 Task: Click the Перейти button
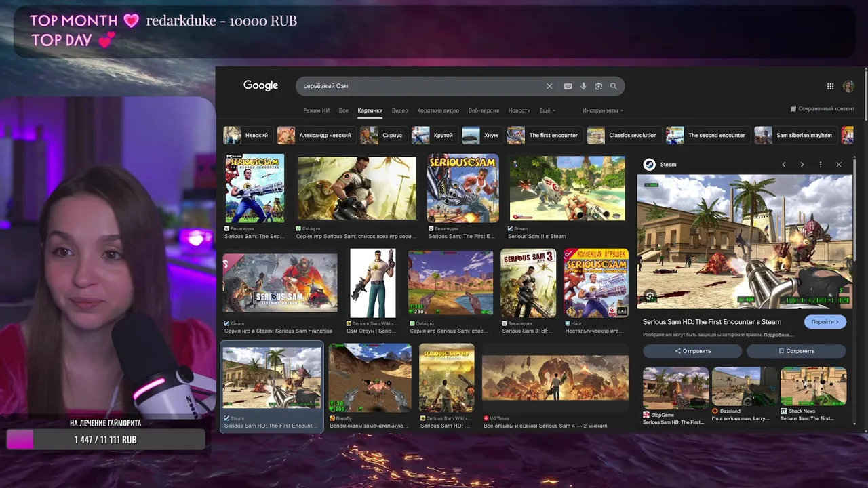pos(825,322)
